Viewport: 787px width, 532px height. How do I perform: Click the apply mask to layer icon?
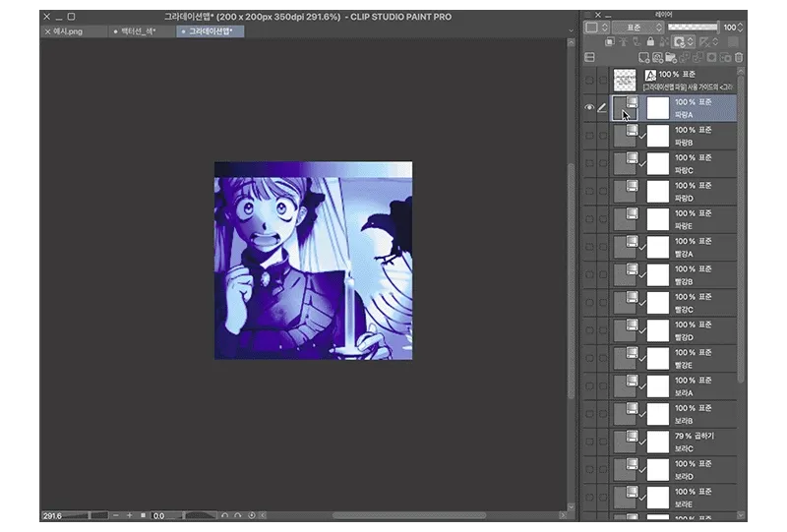coord(725,58)
